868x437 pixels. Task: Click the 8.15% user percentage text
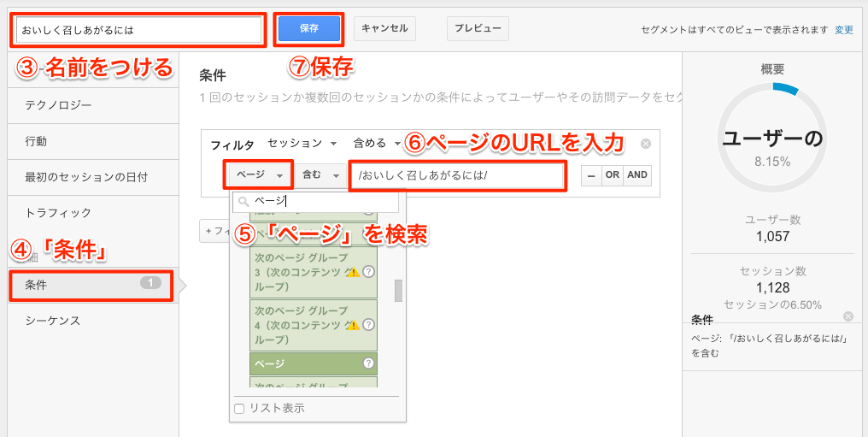[x=774, y=162]
